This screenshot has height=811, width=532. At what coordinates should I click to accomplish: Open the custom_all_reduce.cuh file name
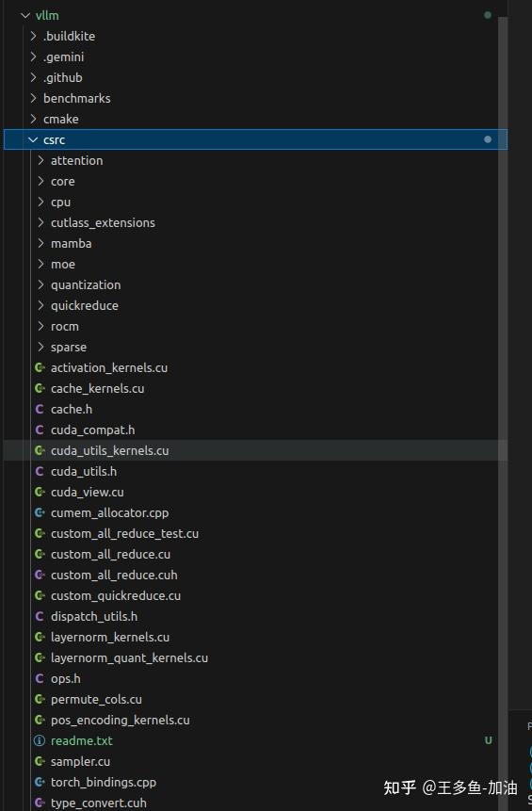[x=114, y=575]
